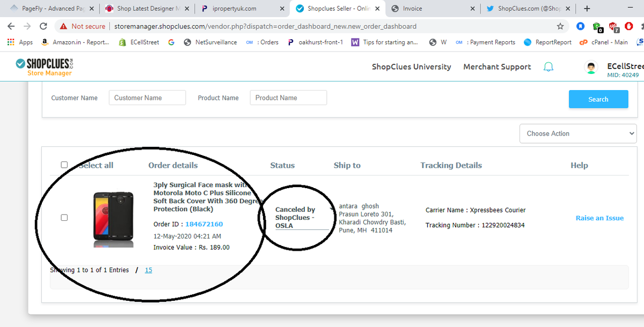The width and height of the screenshot is (644, 327).
Task: Open Order ID 184672160 link
Action: (x=203, y=224)
